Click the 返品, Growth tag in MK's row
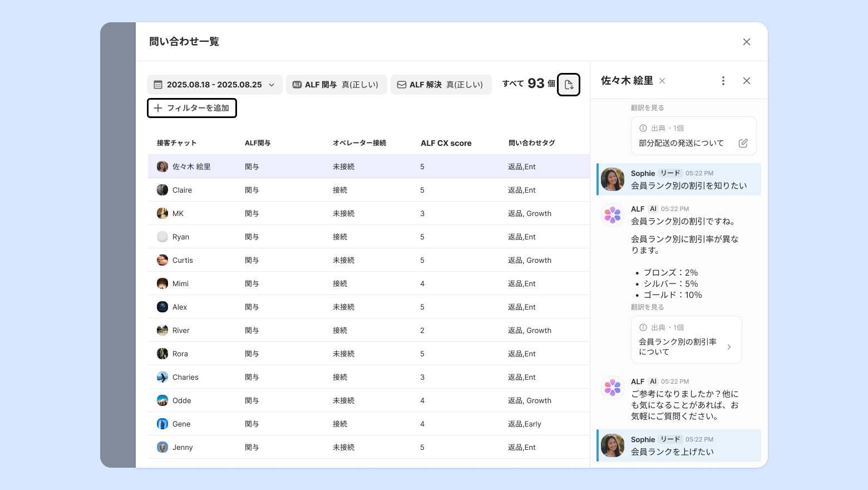 pos(530,213)
